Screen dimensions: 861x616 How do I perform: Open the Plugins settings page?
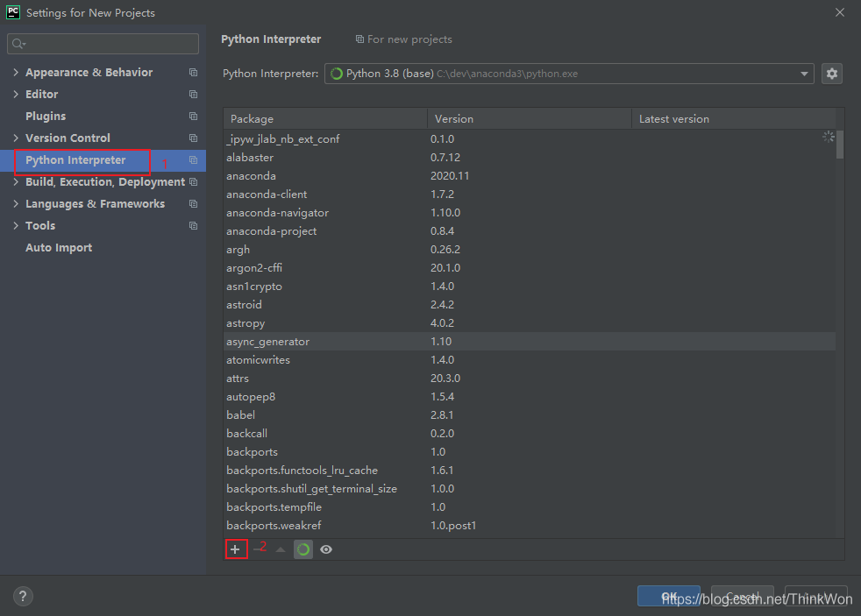pyautogui.click(x=46, y=117)
